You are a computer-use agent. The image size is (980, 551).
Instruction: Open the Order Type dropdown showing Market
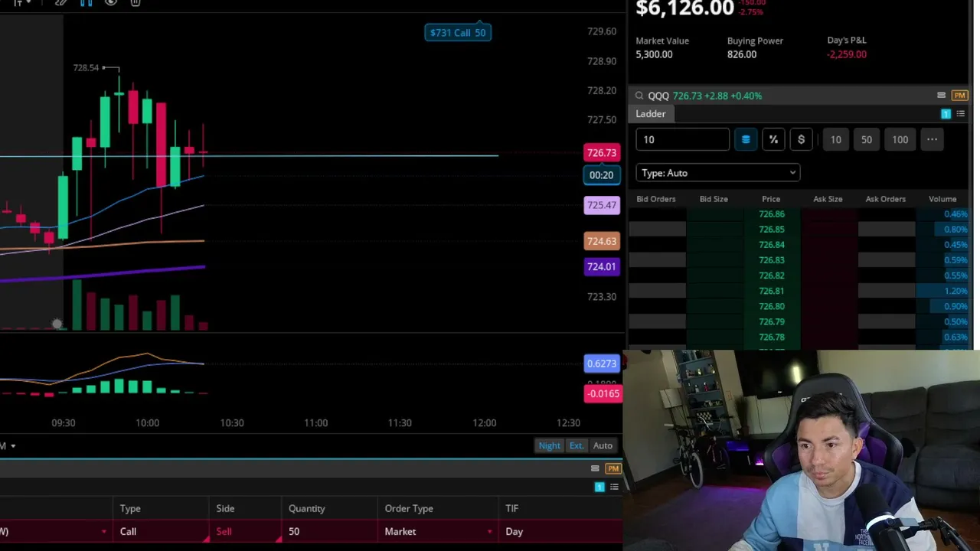(439, 531)
